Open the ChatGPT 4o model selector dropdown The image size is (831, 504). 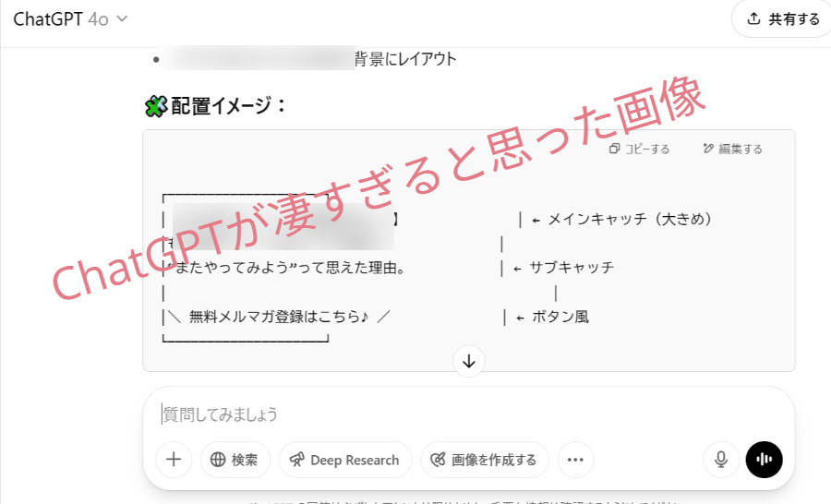(70, 18)
